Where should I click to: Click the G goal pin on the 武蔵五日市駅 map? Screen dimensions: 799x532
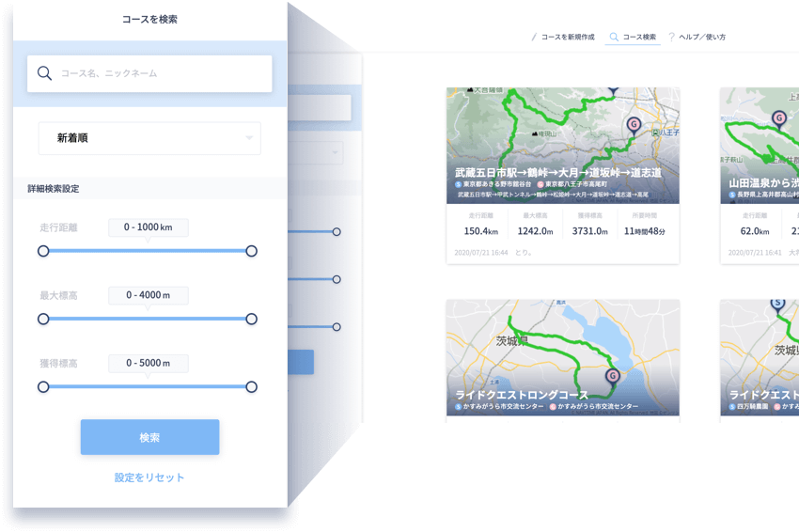[633, 124]
